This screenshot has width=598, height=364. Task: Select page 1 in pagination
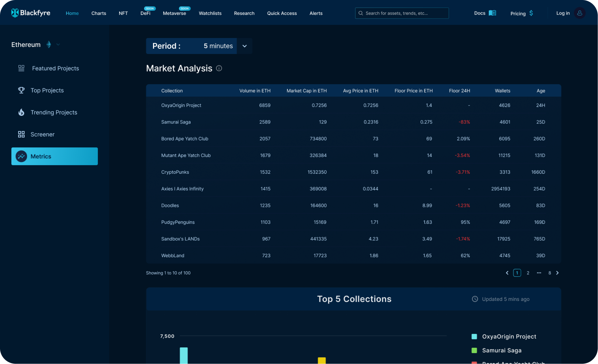click(517, 273)
